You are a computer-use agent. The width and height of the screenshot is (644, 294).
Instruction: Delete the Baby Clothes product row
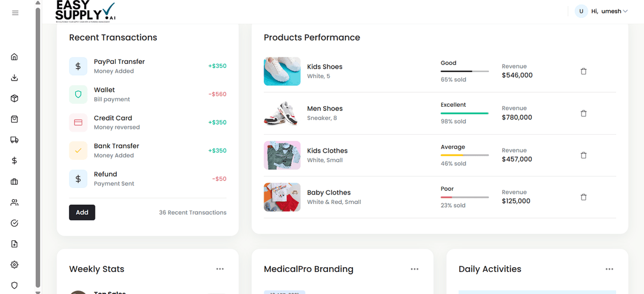coord(584,197)
